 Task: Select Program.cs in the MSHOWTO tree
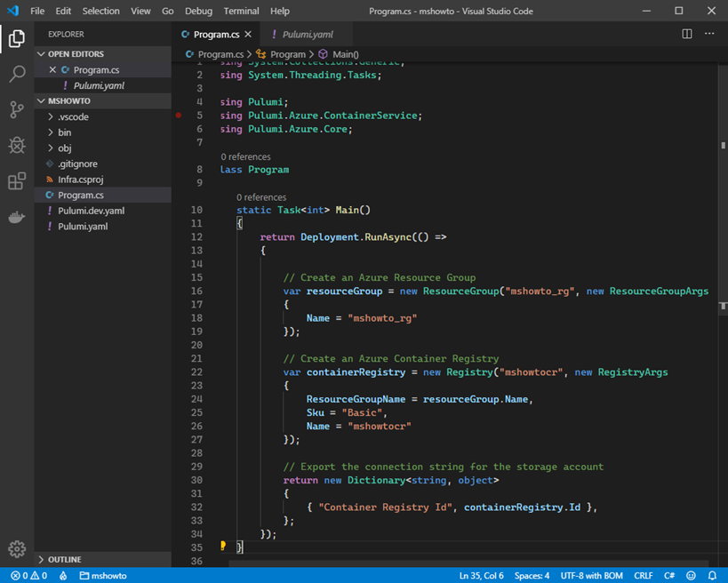coord(102,195)
